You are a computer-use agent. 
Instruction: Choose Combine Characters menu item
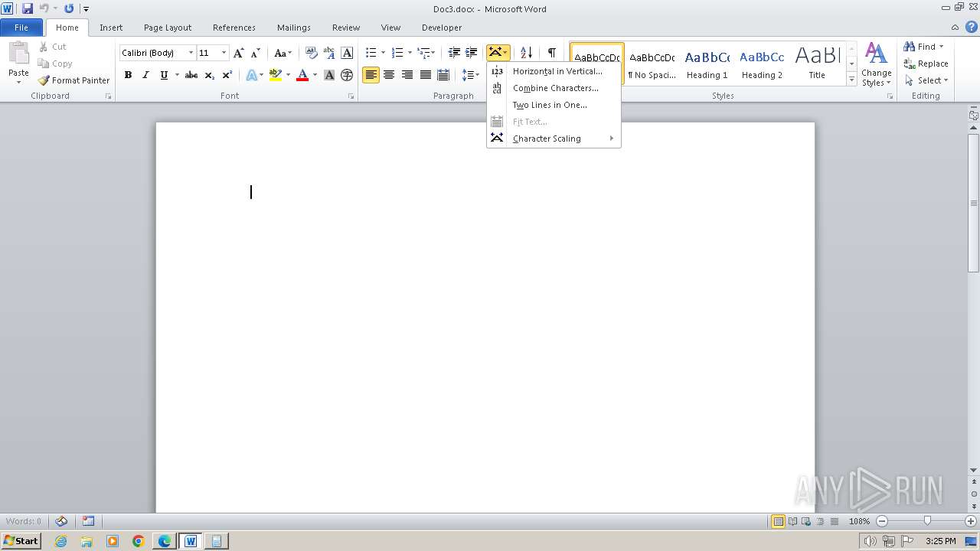(554, 88)
